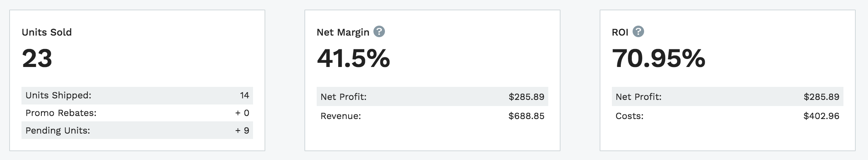Select the Units Shipped row
The height and width of the screenshot is (160, 868).
pyautogui.click(x=137, y=95)
